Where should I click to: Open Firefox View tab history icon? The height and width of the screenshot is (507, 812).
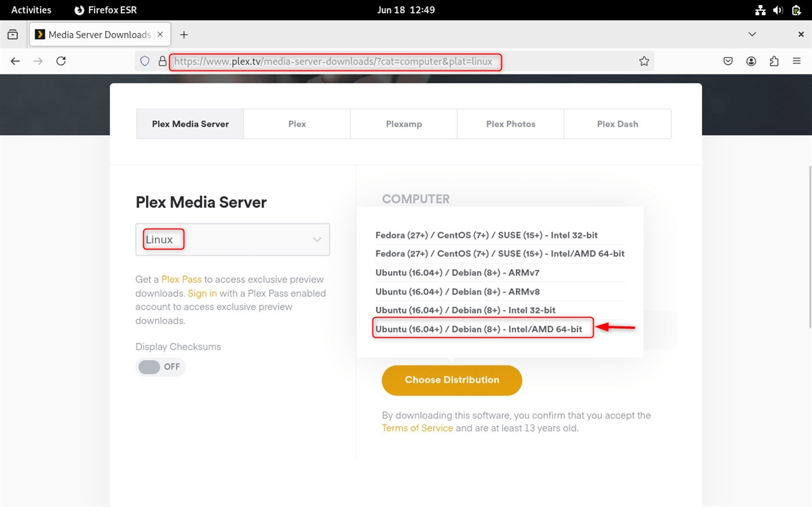click(13, 35)
